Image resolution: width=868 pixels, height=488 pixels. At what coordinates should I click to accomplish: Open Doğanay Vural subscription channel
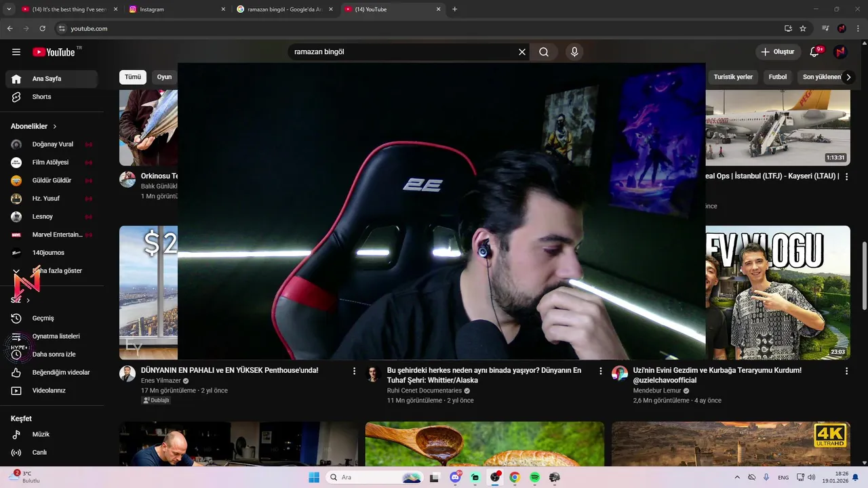[52, 144]
